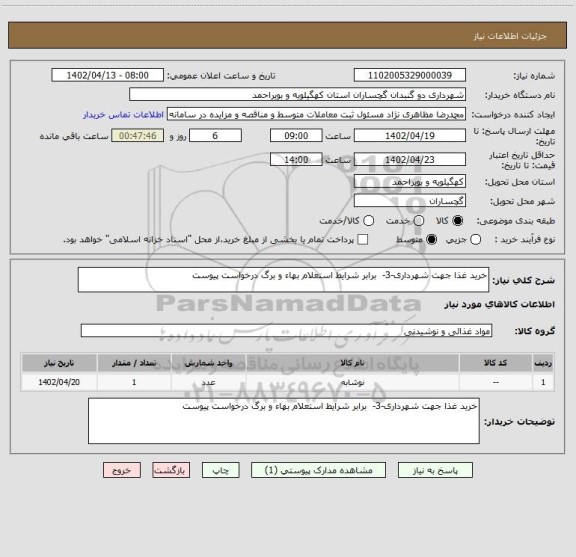Click the delivery city field گچساران
Viewport: 576px width, 557px height.
(410, 201)
